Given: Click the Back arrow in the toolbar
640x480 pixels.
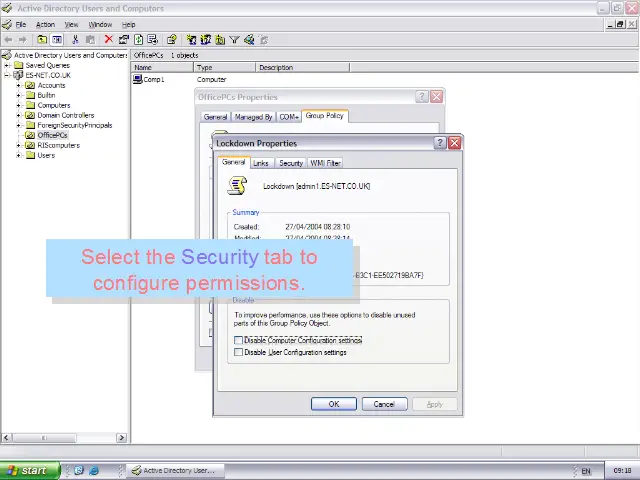Looking at the screenshot, I should tap(8, 40).
